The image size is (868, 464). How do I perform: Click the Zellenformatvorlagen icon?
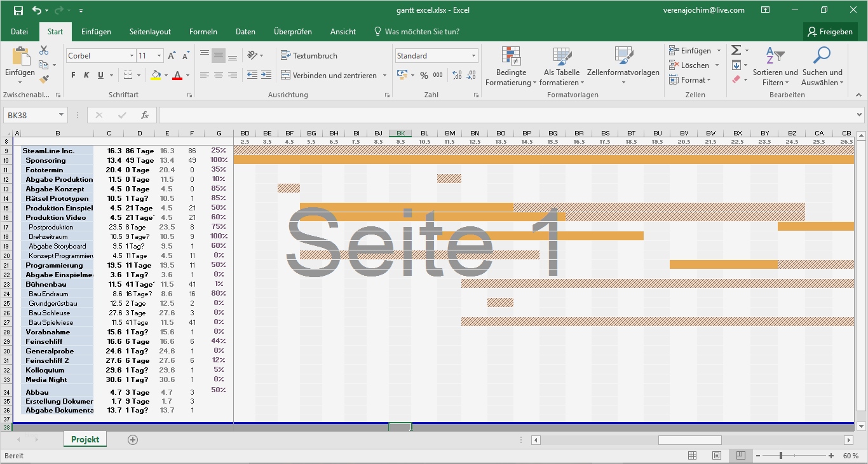623,60
